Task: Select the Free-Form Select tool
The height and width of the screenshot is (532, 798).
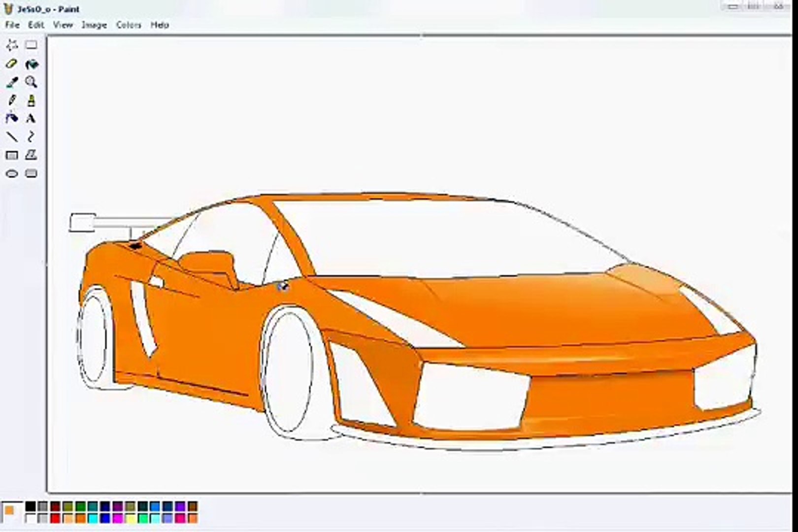Action: (x=12, y=44)
